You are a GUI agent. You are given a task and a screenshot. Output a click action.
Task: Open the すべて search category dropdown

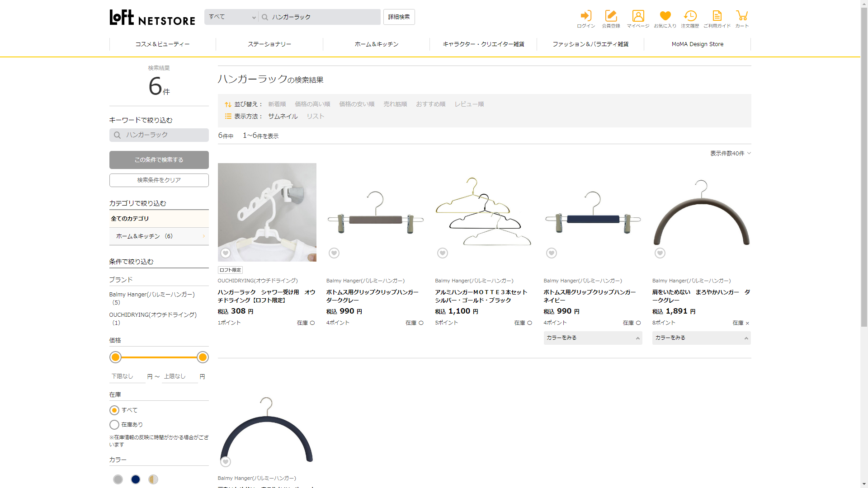231,17
